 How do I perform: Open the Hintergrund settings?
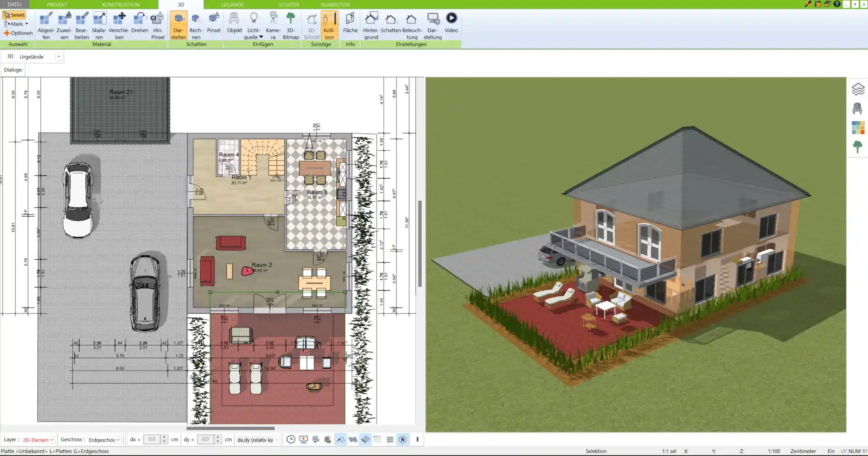[x=371, y=26]
